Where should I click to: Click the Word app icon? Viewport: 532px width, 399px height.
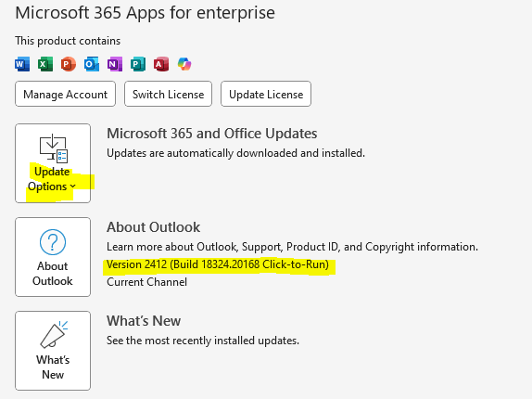click(x=22, y=64)
